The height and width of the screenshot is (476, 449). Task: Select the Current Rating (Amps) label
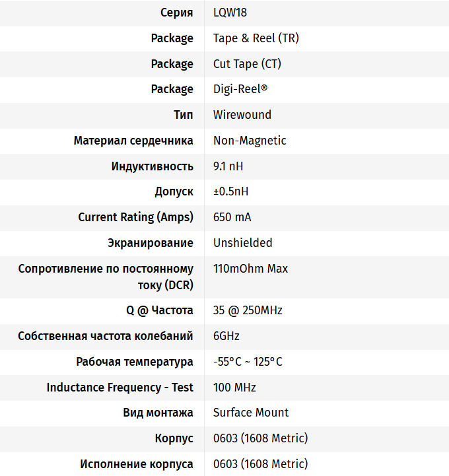[135, 217]
